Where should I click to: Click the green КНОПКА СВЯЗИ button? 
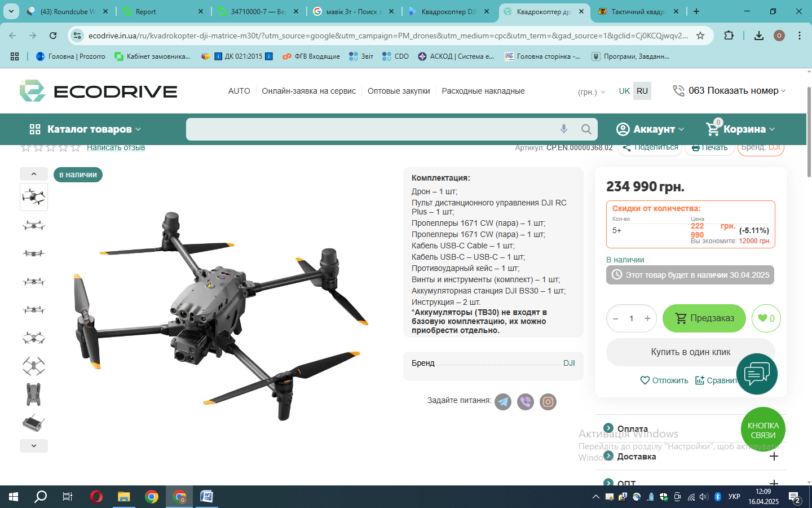coord(763,430)
